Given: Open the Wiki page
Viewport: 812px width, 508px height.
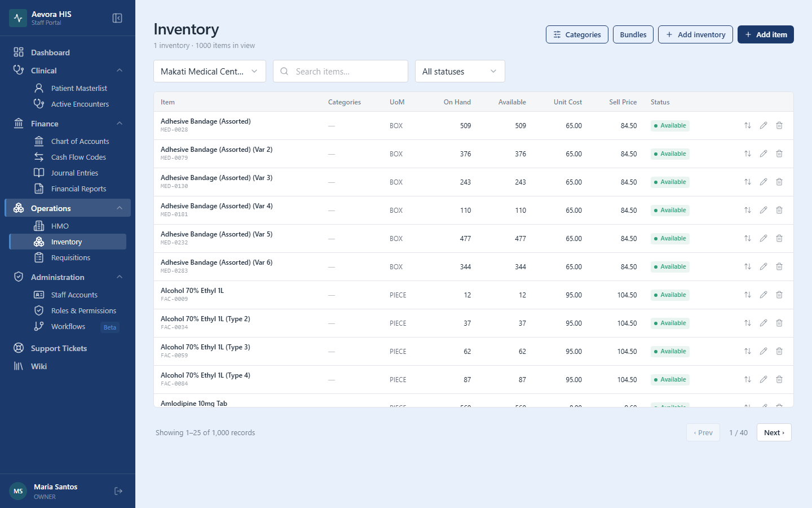Looking at the screenshot, I should [68, 366].
